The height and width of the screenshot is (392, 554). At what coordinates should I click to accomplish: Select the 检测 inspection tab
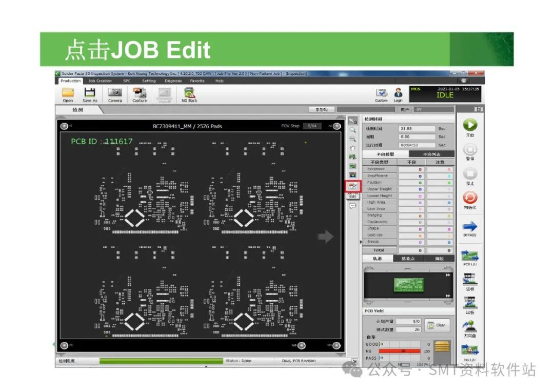(x=78, y=110)
